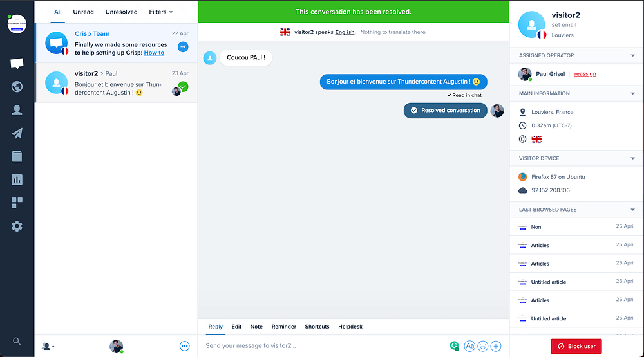The width and height of the screenshot is (644, 357).
Task: Click the Resolved conversation badge
Action: (445, 111)
